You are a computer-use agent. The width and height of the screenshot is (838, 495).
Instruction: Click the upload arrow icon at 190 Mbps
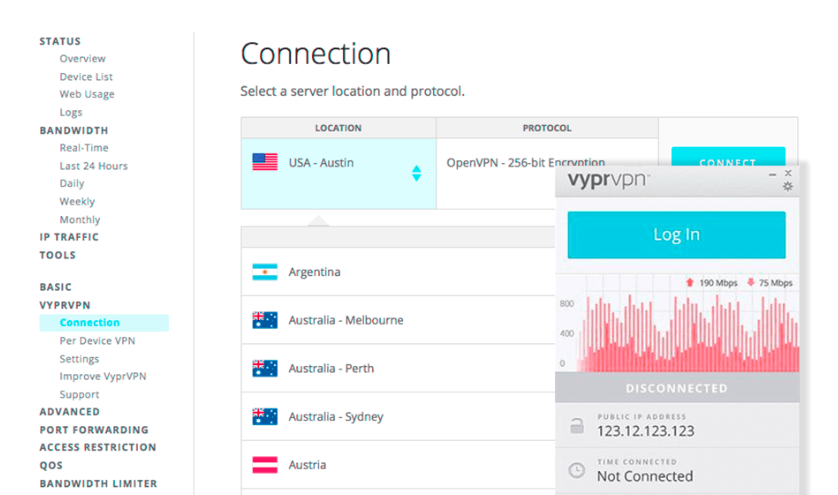689,282
